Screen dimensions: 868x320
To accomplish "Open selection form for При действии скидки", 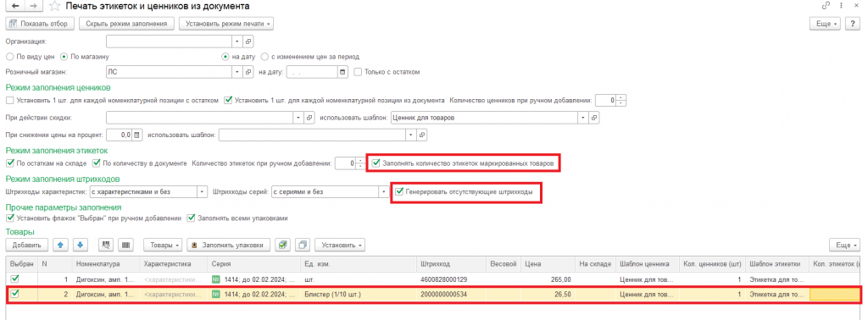I will click(x=309, y=118).
